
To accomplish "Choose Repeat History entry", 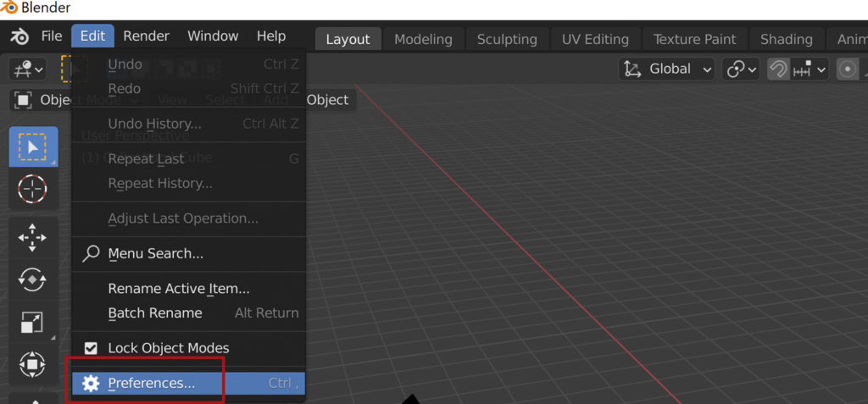I will (x=189, y=183).
